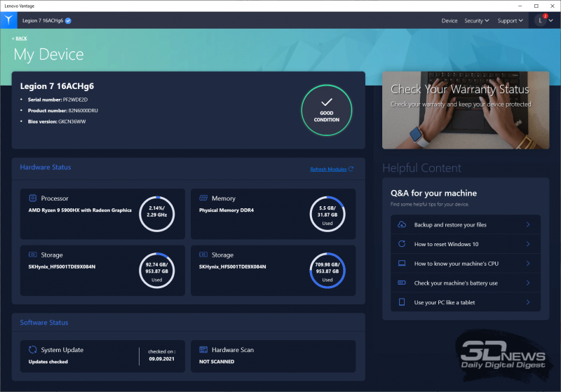Open Check your machine's battery use article
Image resolution: width=561 pixels, height=392 pixels.
tap(466, 283)
